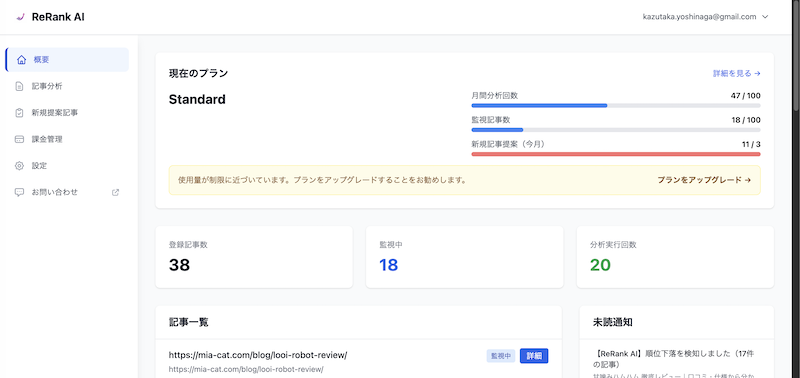Follow the 詳細を見る link

click(737, 73)
